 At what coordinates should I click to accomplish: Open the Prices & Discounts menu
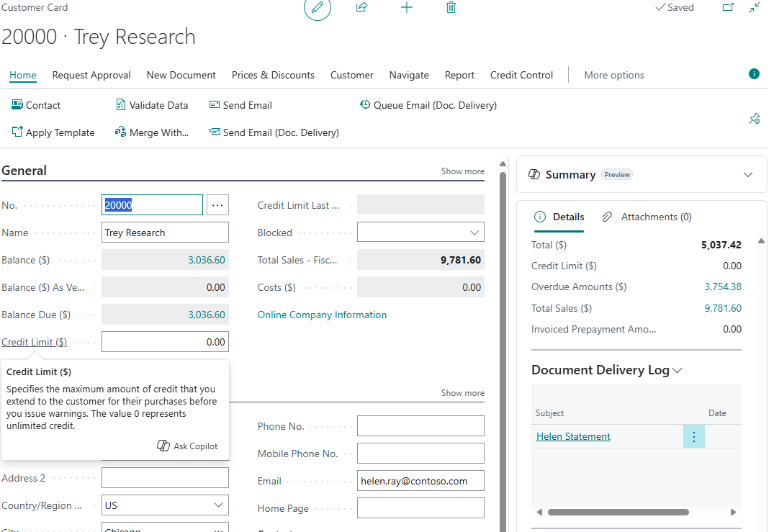tap(273, 75)
